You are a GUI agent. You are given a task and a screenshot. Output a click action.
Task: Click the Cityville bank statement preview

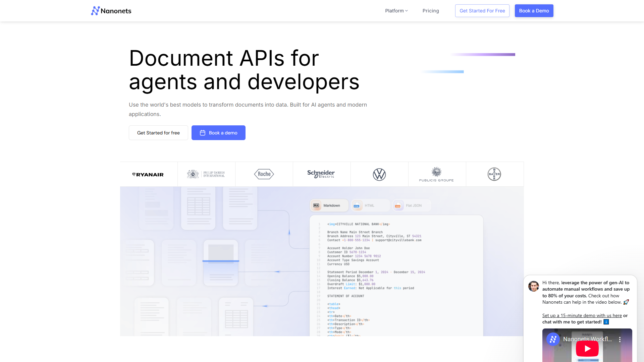click(396, 275)
